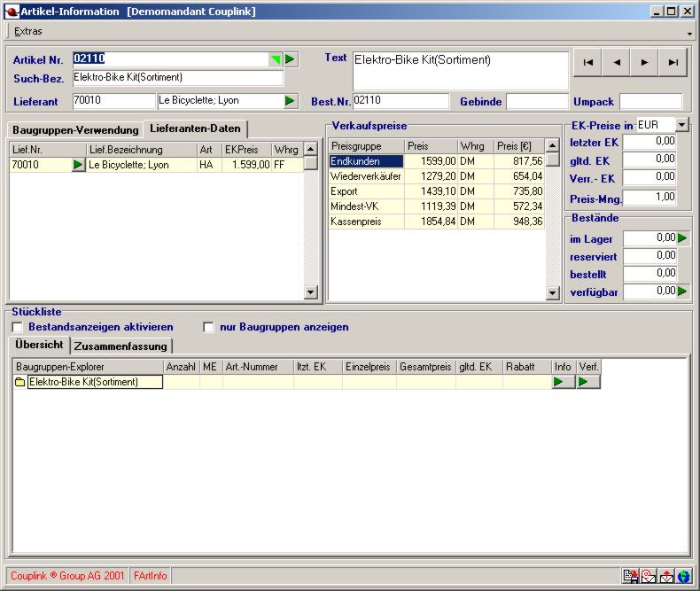Click green arrow next to Lieferant field
The width and height of the screenshot is (700, 591).
pos(291,101)
